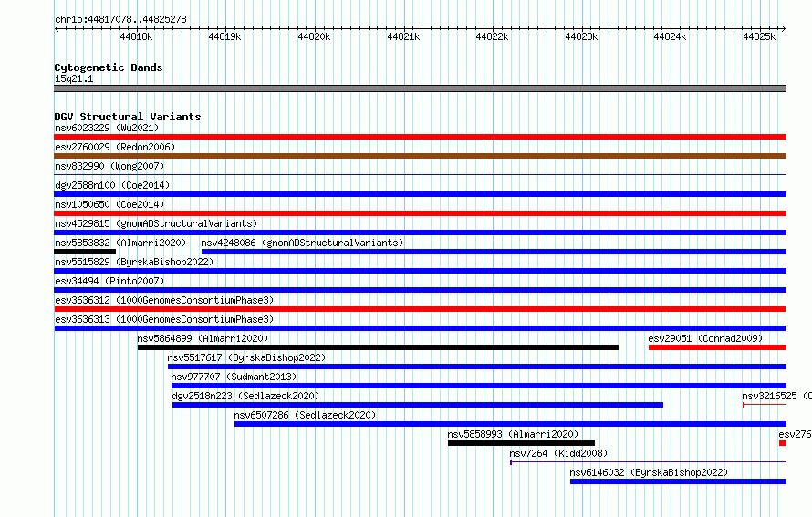Open nsv5515829 (ByrskaBishop2022) label
The width and height of the screenshot is (812, 517).
tap(134, 262)
